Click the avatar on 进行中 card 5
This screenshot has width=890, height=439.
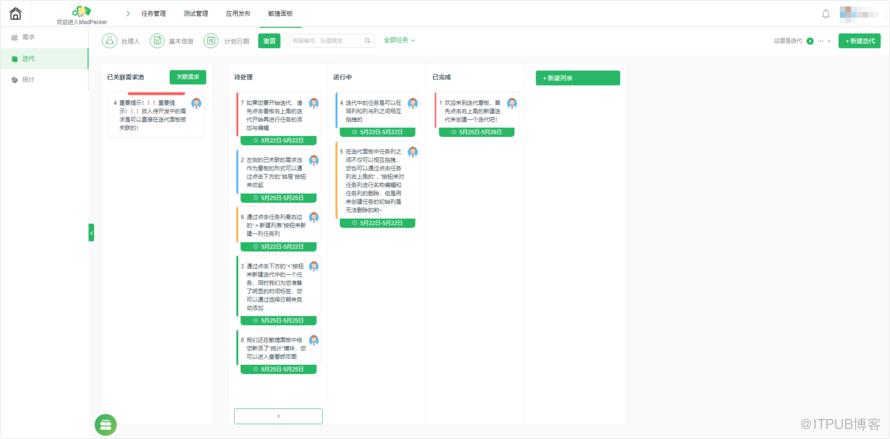pyautogui.click(x=413, y=152)
